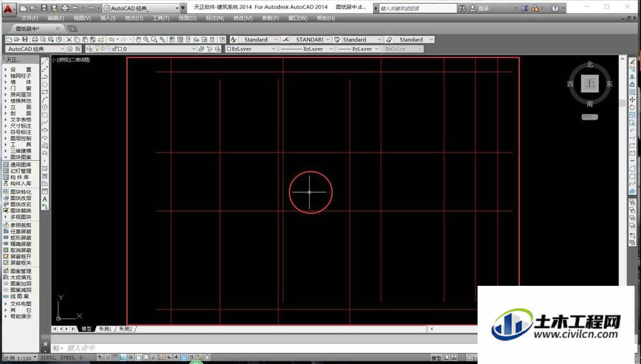641x364 pixels.
Task: Open the STANDARD dimension style dropdown
Action: pyautogui.click(x=328, y=40)
